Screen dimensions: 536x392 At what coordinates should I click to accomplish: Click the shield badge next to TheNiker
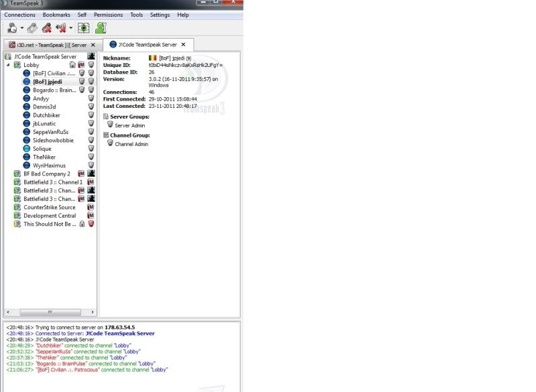click(x=91, y=157)
